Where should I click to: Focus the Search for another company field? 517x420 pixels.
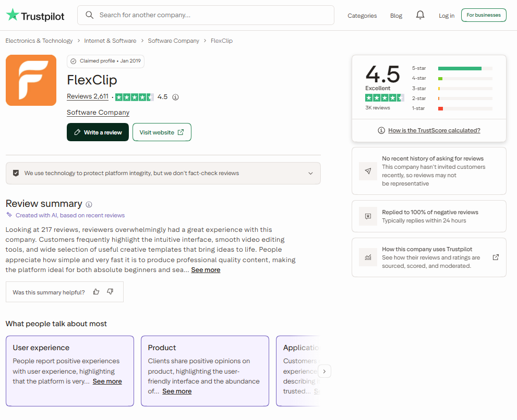click(x=206, y=15)
